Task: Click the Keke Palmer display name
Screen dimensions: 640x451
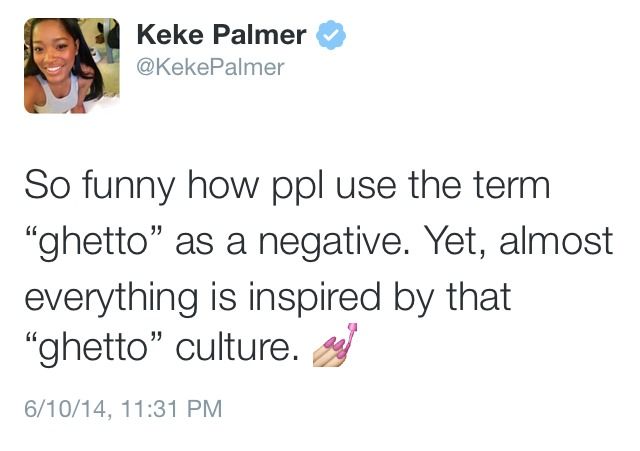Action: (x=220, y=35)
